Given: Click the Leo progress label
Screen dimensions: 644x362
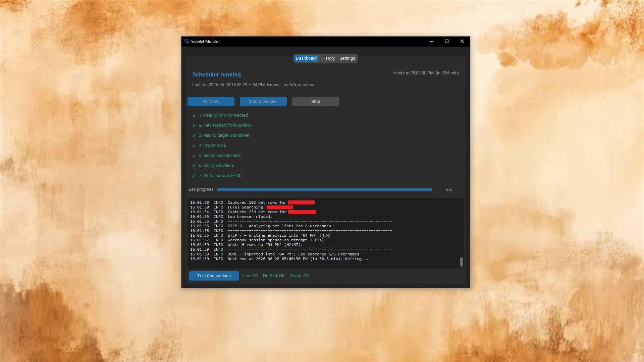Looking at the screenshot, I should click(x=201, y=189).
